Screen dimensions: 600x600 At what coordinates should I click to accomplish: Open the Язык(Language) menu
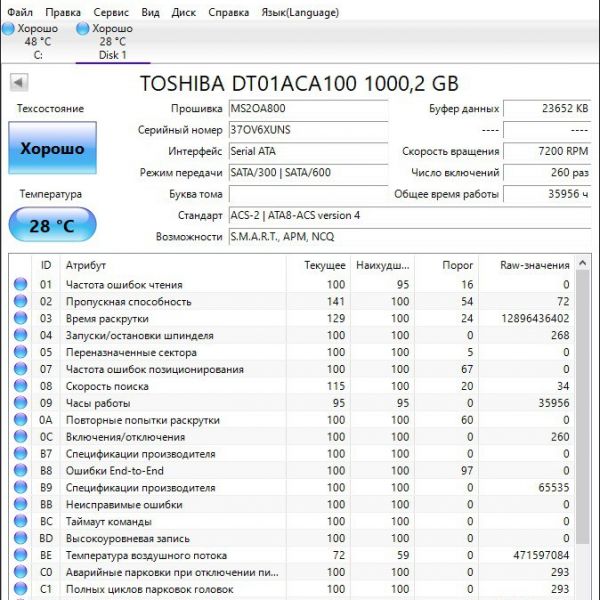[300, 12]
